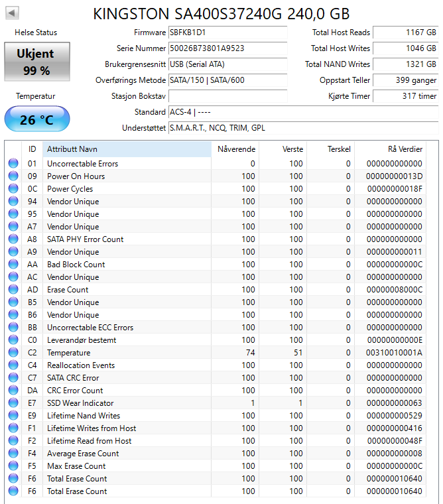The width and height of the screenshot is (443, 504).
Task: Click the 26 °C temperature button
Action: click(37, 119)
